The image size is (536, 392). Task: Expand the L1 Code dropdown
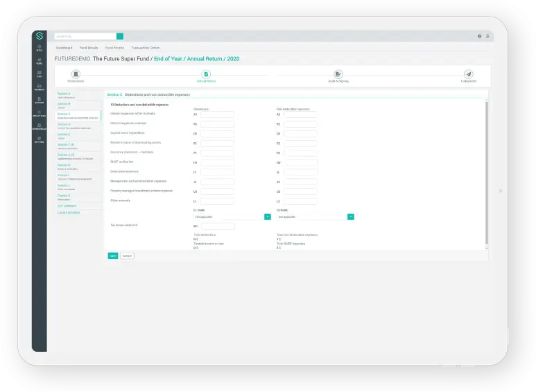coord(268,216)
